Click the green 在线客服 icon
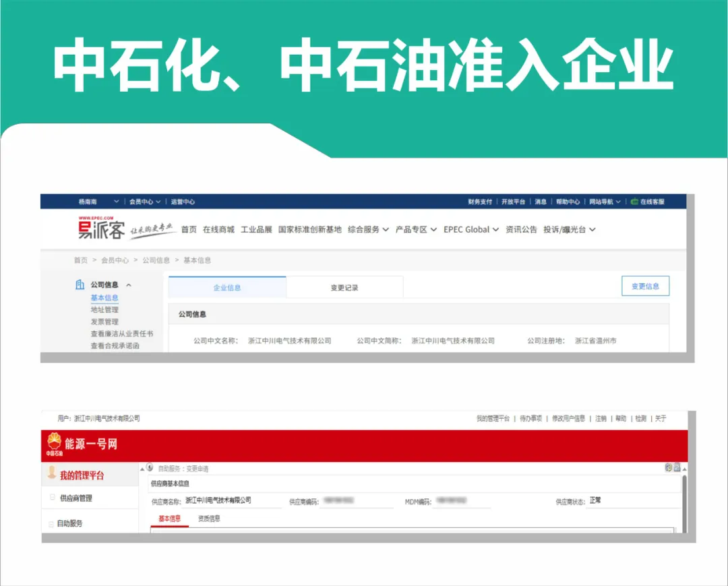This screenshot has width=728, height=586. click(x=634, y=202)
